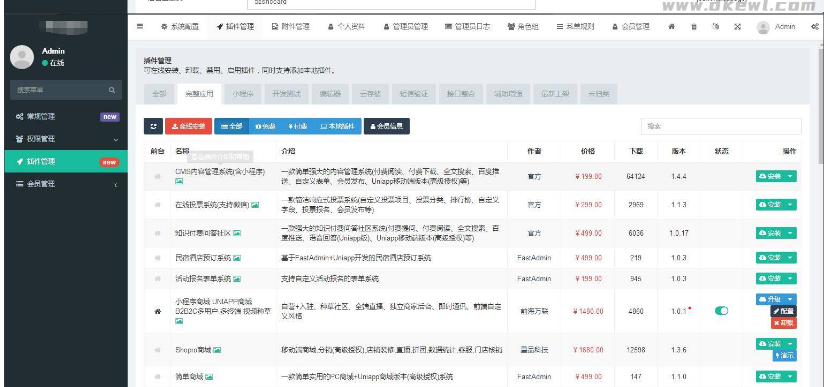
Task: Click the red 离线安装 offline install button
Action: [188, 126]
